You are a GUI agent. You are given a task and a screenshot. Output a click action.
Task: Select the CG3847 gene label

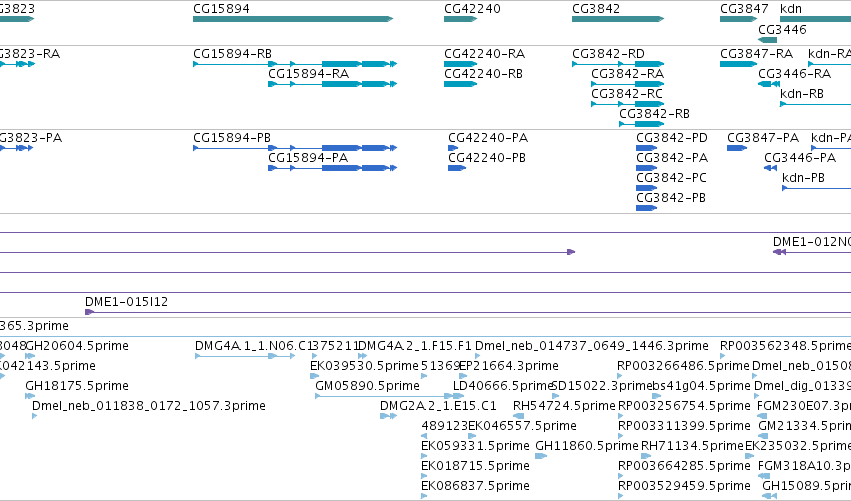(744, 9)
